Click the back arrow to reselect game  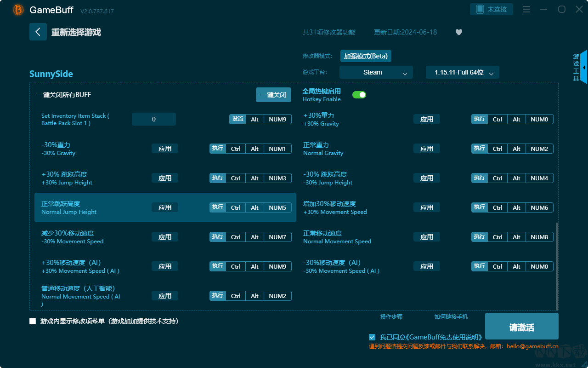click(x=38, y=32)
